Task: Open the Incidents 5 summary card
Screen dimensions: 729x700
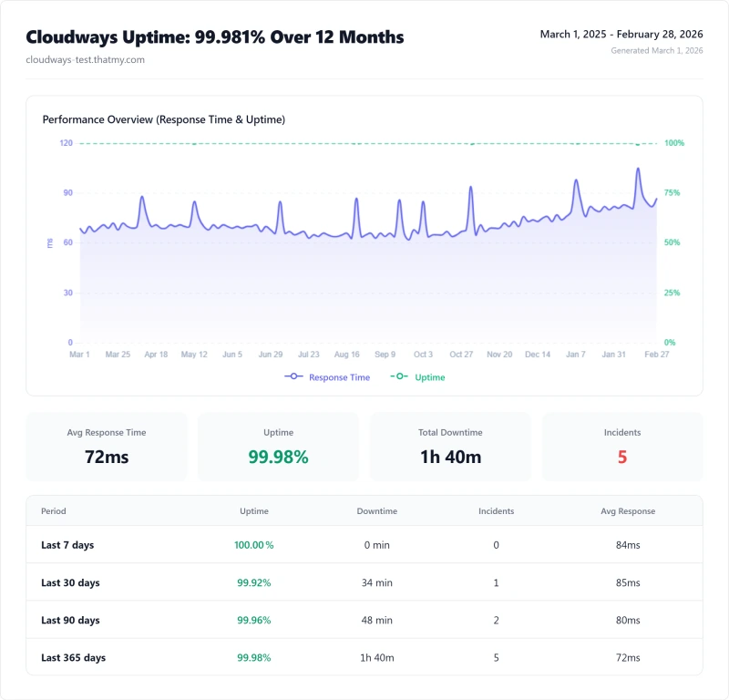Action: pos(622,447)
